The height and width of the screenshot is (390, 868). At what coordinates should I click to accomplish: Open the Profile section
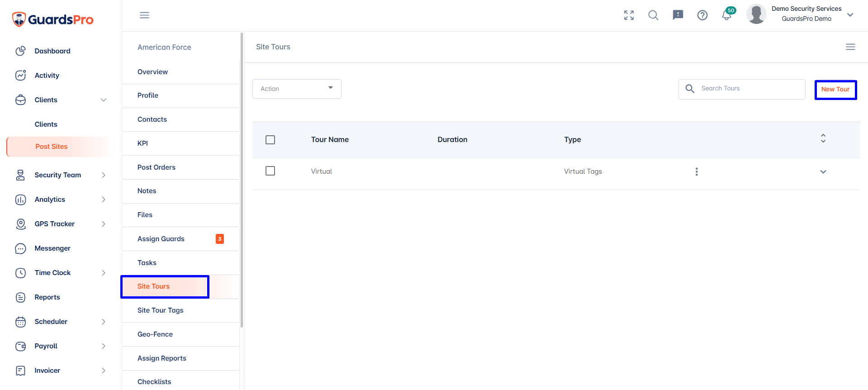[180, 95]
